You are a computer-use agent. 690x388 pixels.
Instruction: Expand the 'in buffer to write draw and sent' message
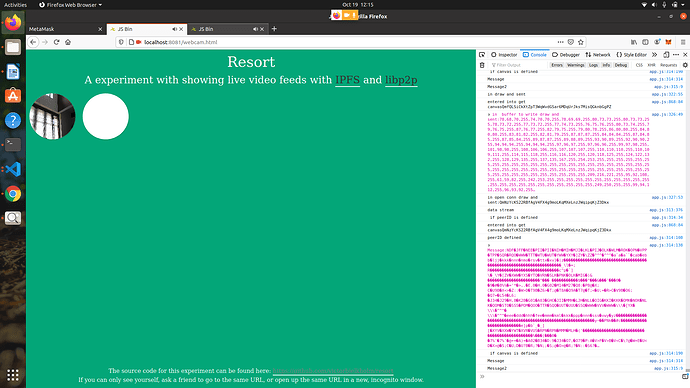(488, 114)
